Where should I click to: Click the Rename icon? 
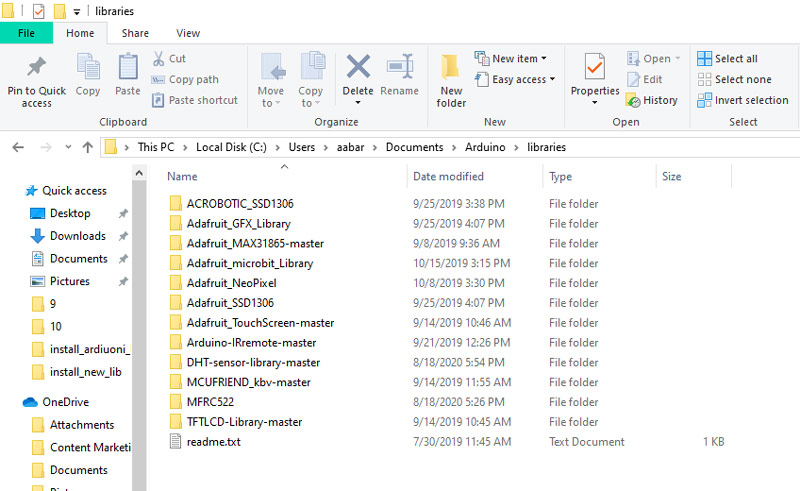400,66
